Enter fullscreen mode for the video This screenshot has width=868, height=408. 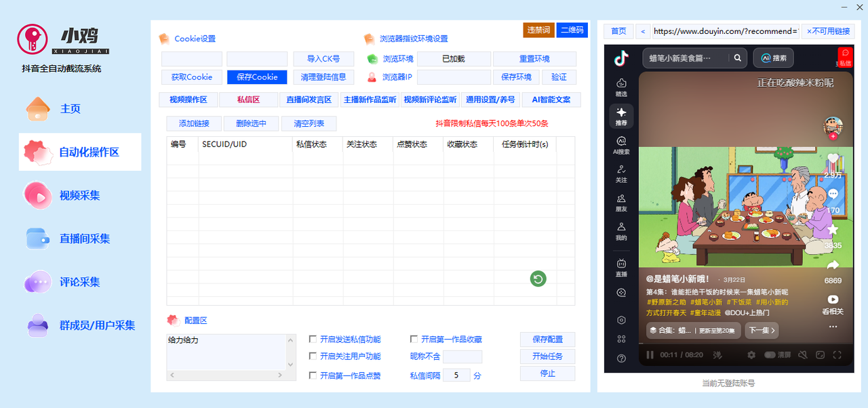(837, 355)
